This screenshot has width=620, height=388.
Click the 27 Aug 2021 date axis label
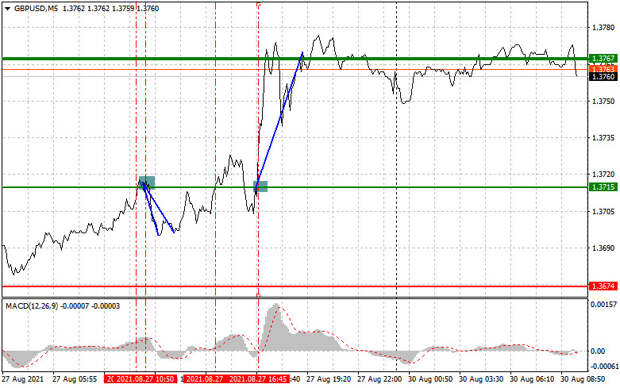point(23,379)
